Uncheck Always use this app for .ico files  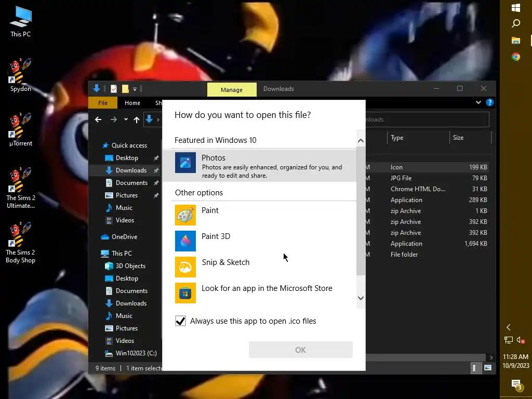pos(180,321)
